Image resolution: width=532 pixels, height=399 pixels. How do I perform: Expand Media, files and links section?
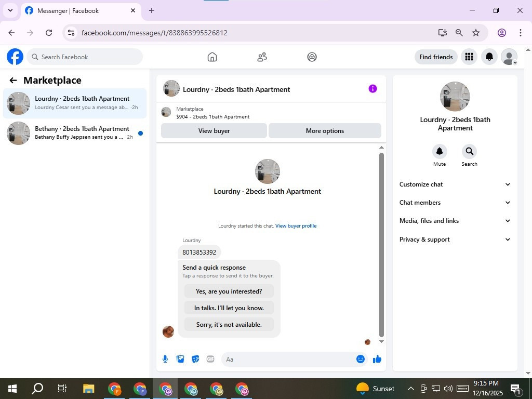pos(455,221)
